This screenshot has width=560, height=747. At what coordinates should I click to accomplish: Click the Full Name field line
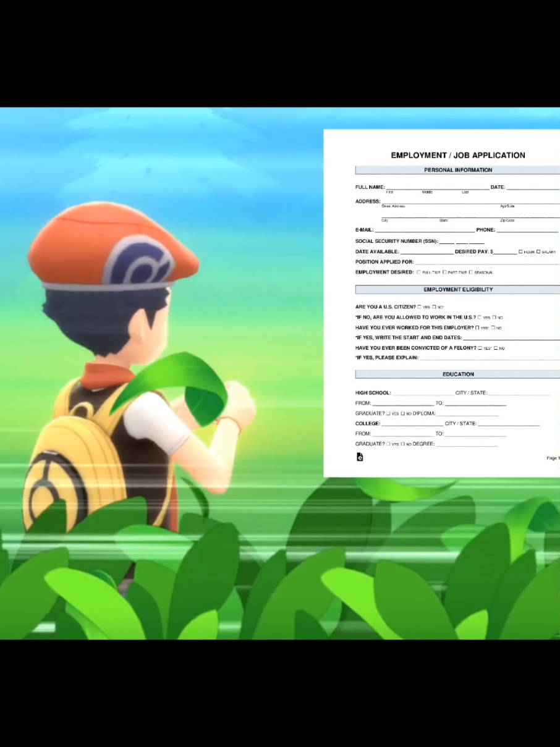pyautogui.click(x=438, y=187)
